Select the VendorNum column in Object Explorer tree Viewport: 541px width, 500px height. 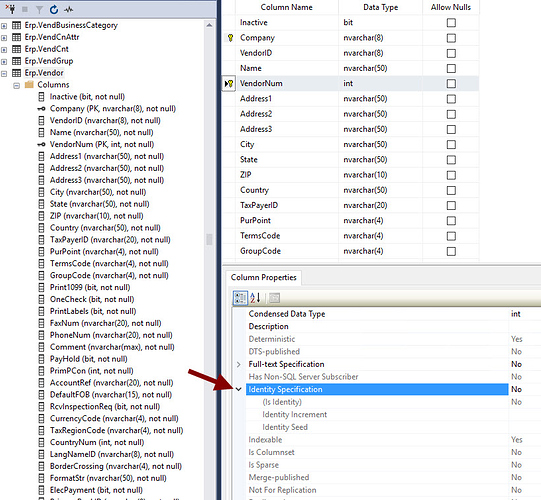(x=102, y=144)
